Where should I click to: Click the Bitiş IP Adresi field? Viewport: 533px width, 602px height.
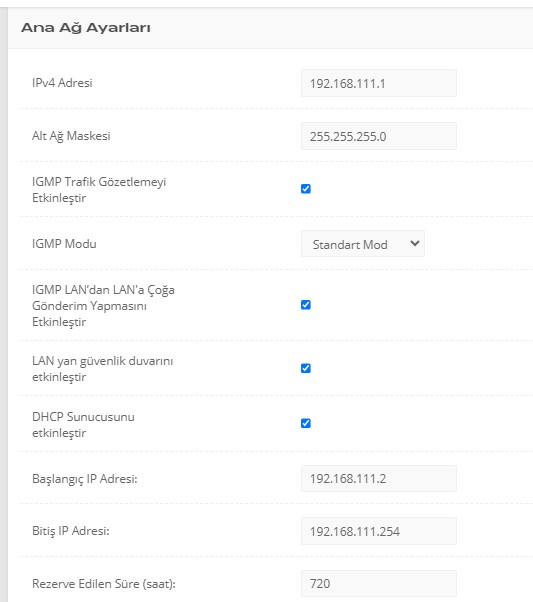pos(379,531)
